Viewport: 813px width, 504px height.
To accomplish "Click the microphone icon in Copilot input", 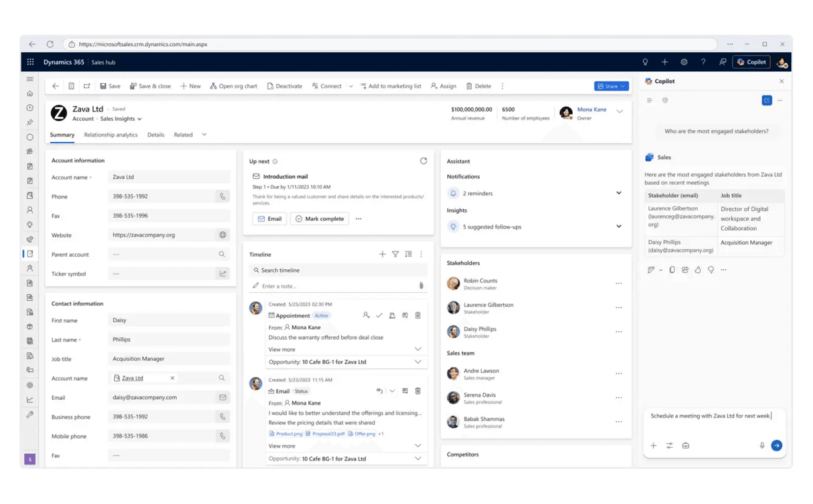I will (762, 445).
